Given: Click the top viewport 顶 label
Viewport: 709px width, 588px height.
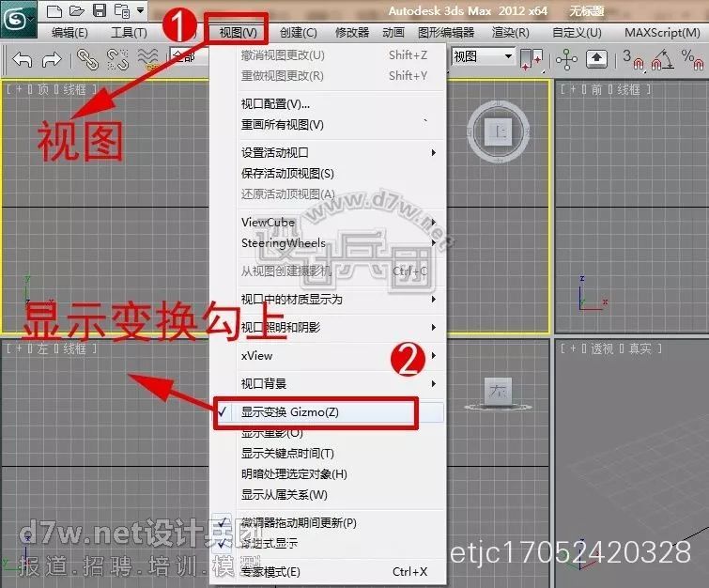Looking at the screenshot, I should pos(42,89).
